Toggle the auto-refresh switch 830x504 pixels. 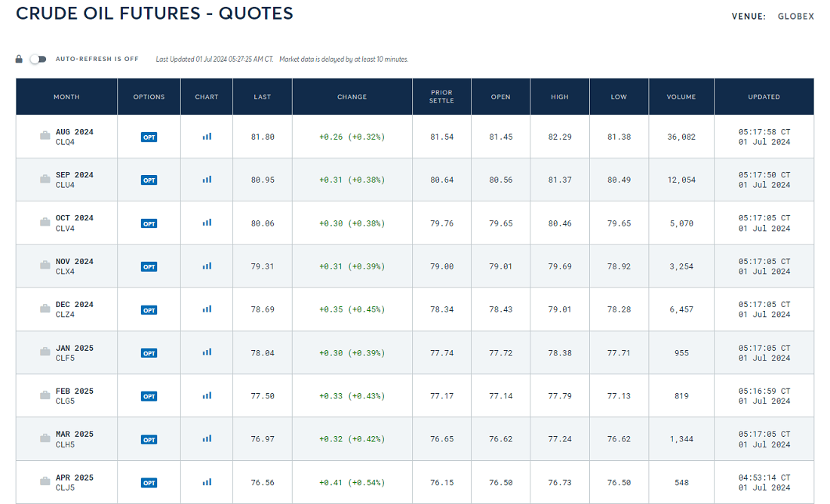click(x=38, y=60)
